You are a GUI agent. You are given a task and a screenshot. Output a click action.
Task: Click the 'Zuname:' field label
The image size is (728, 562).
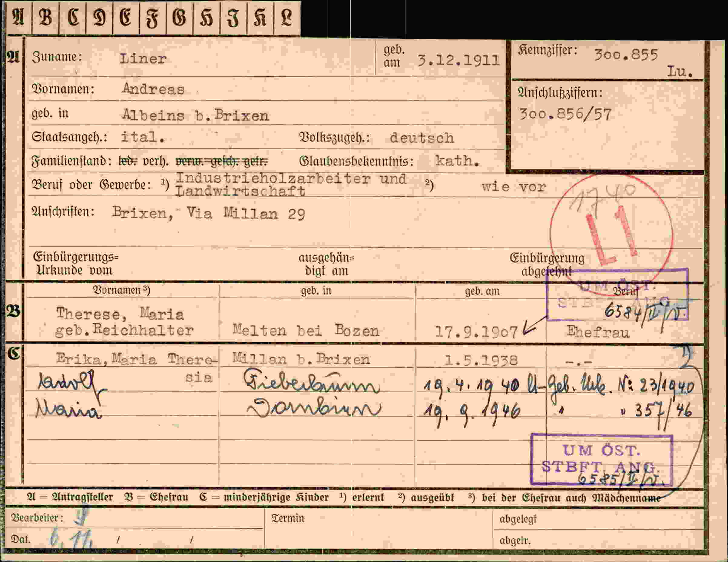57,57
